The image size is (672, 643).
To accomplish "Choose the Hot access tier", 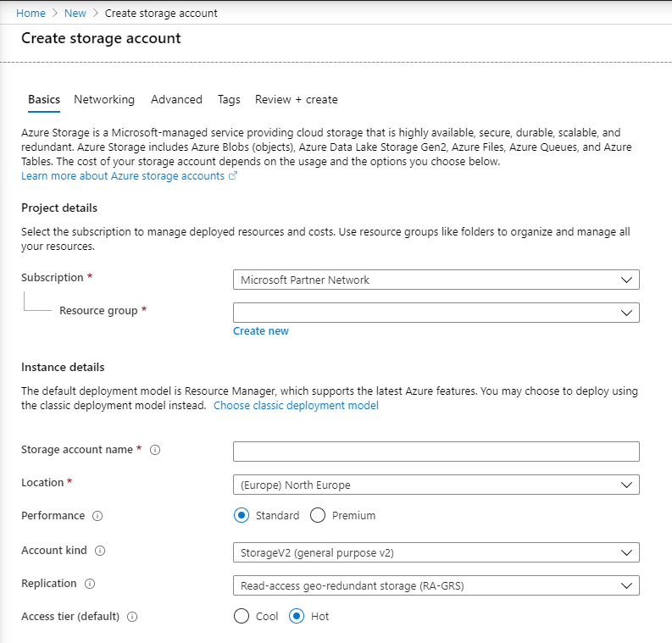I will [x=297, y=616].
